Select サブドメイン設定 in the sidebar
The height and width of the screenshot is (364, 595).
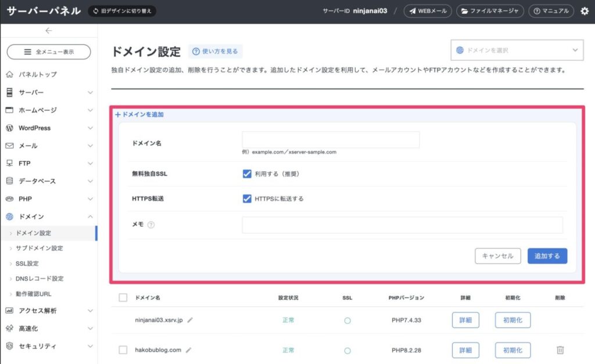click(39, 248)
